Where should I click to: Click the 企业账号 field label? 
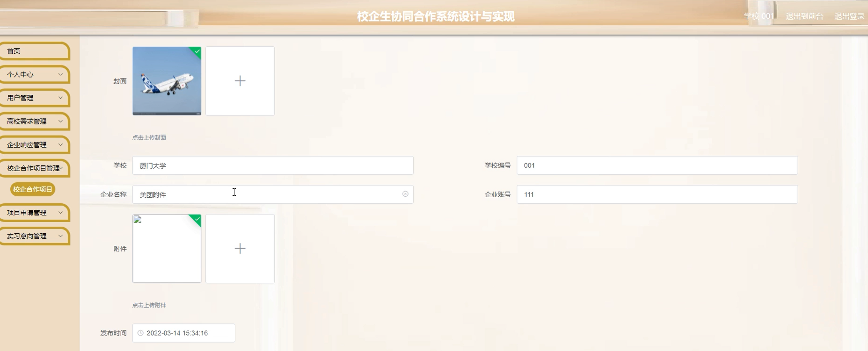[497, 194]
